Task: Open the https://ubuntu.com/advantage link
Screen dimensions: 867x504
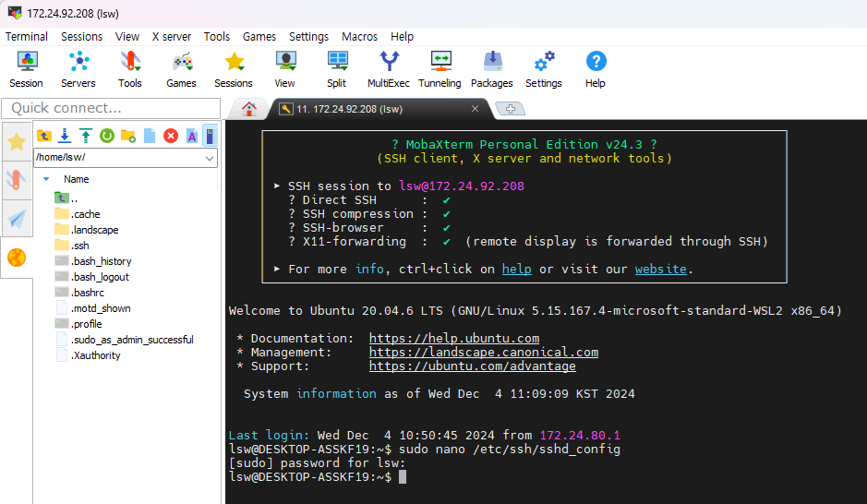Action: coord(472,366)
